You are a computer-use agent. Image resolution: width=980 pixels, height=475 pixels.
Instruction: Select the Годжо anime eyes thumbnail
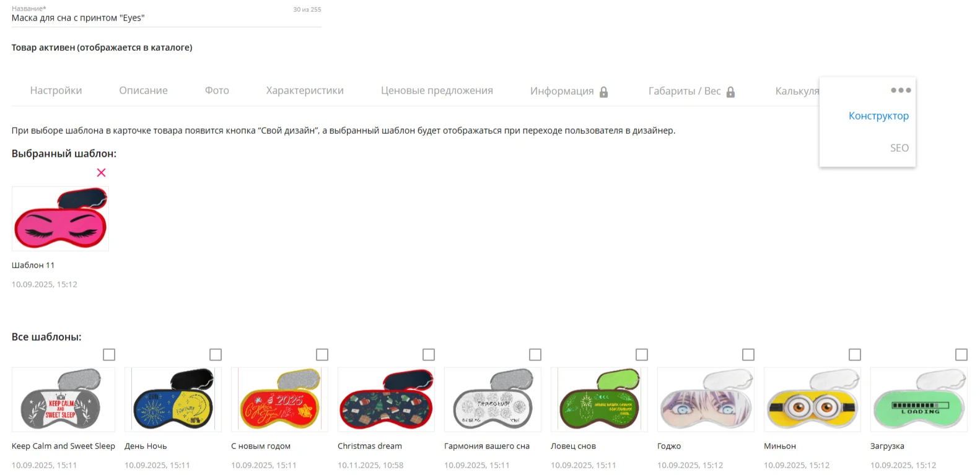click(706, 399)
